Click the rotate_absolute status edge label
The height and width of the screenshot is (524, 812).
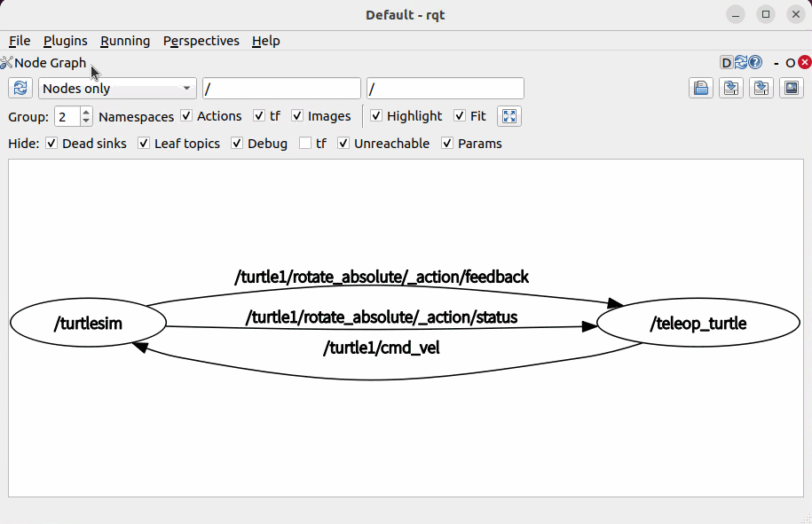(x=382, y=317)
